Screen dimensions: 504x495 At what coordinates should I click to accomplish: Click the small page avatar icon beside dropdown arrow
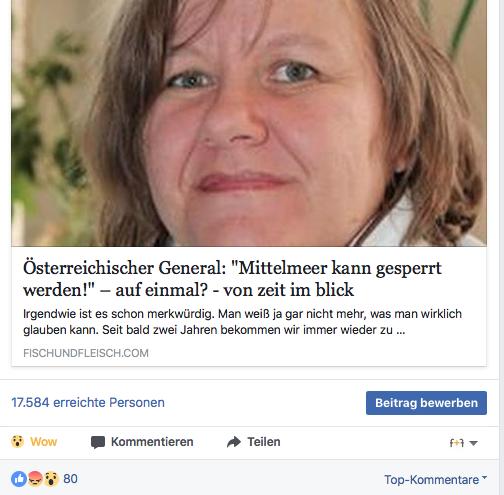coord(457,443)
